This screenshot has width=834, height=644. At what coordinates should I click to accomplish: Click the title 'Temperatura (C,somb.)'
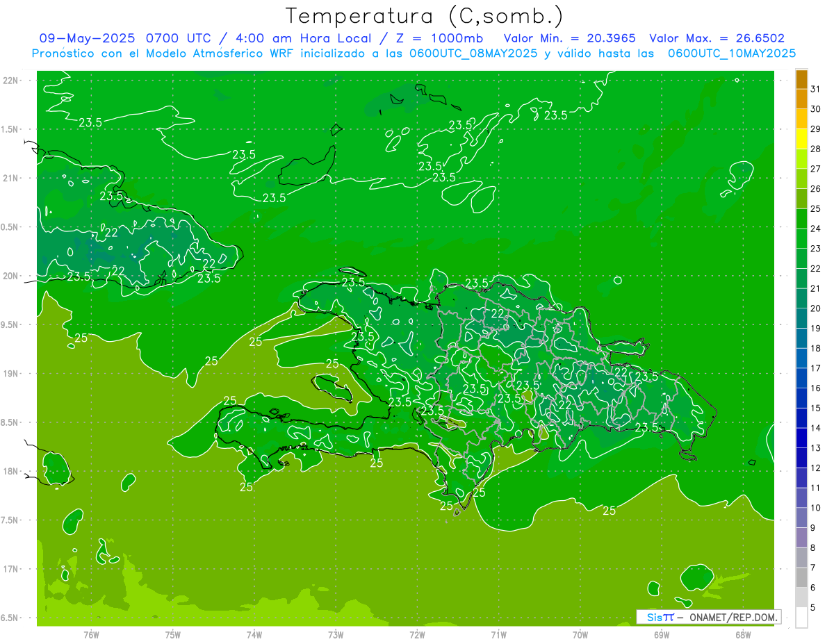point(424,16)
